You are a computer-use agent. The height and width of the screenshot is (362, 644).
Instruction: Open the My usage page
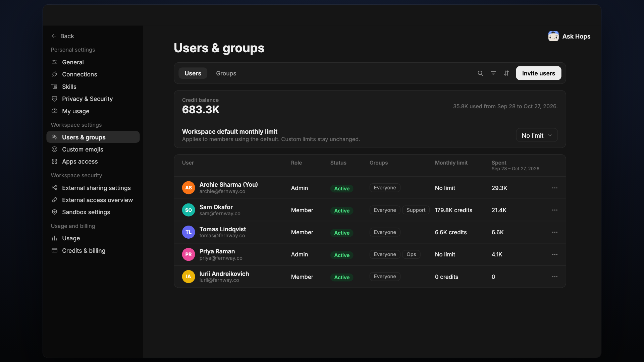[93, 111]
